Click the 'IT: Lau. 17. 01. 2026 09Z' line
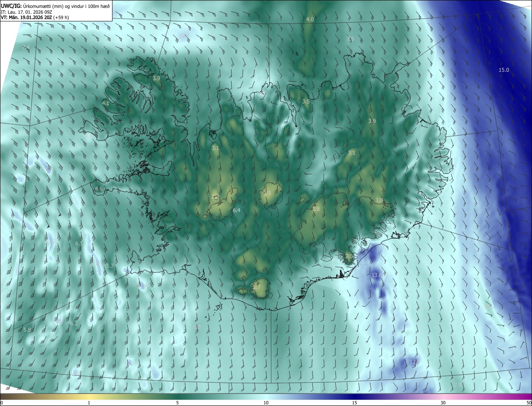This screenshot has height=406, width=532. [x=26, y=12]
